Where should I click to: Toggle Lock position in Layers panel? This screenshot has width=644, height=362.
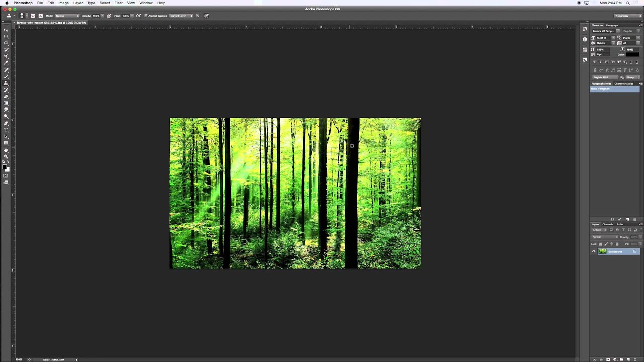coord(611,244)
